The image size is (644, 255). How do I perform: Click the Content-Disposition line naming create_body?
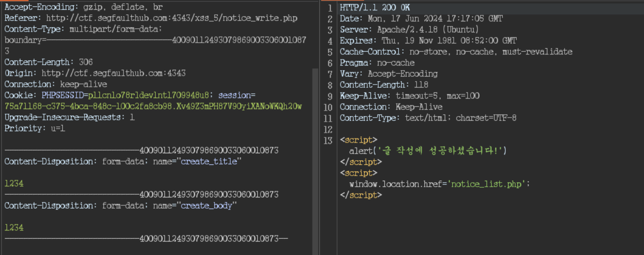121,206
